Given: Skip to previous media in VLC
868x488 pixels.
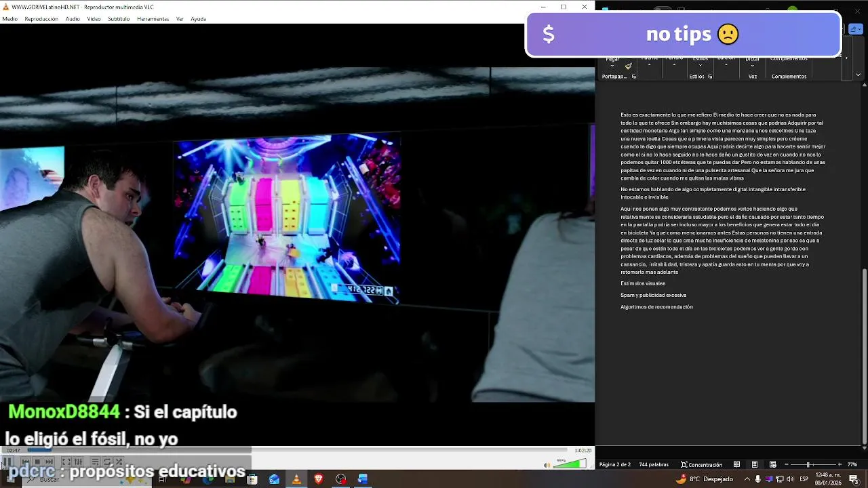Looking at the screenshot, I should (x=25, y=462).
